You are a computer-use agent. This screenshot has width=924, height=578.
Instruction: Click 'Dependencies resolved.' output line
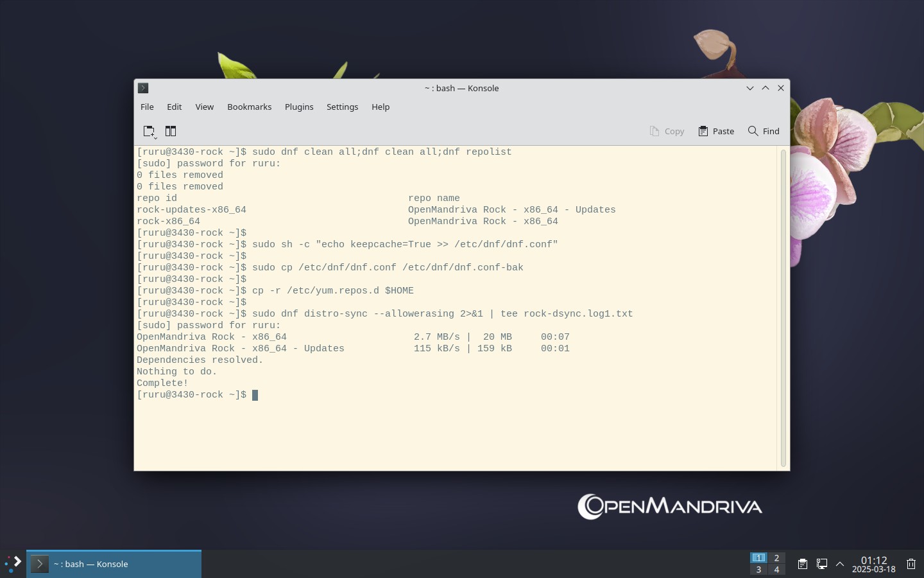(200, 360)
